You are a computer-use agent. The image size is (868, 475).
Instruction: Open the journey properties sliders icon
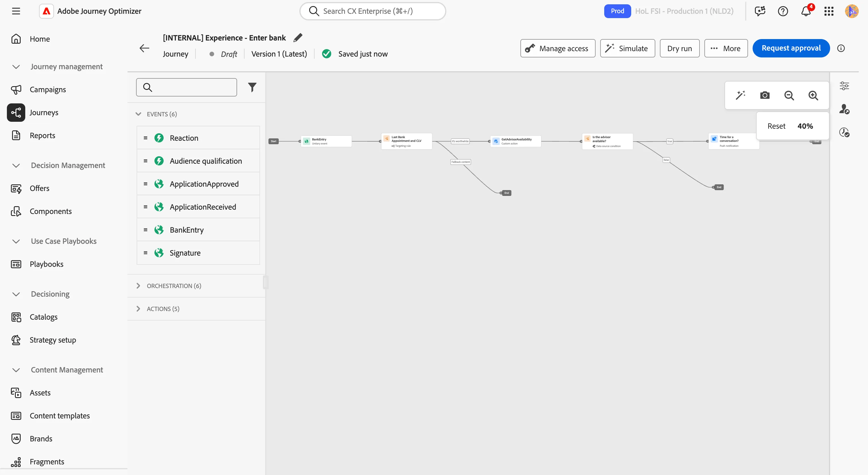[x=844, y=86]
